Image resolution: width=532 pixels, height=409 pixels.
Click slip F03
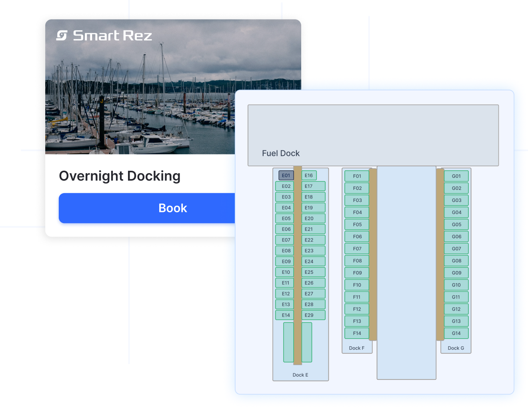tap(357, 200)
